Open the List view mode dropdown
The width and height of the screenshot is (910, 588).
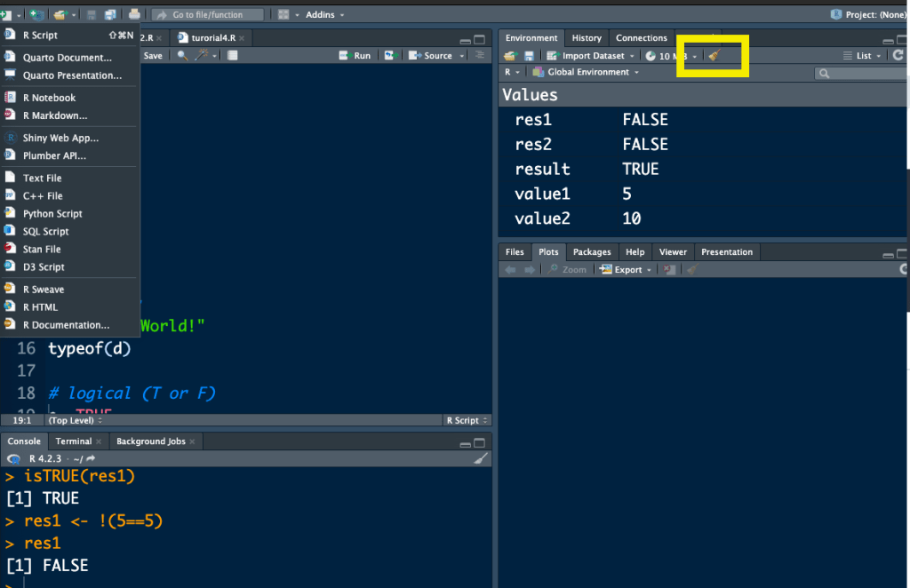[862, 56]
